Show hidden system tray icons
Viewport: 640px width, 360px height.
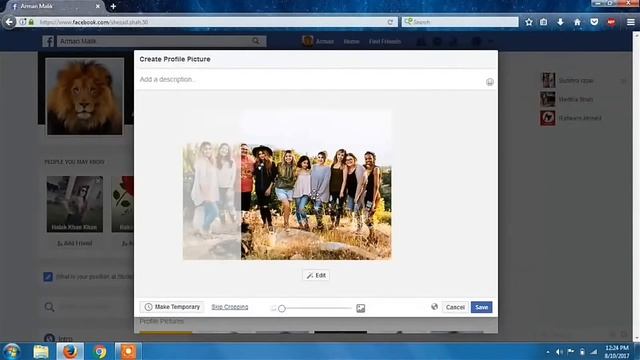point(548,352)
